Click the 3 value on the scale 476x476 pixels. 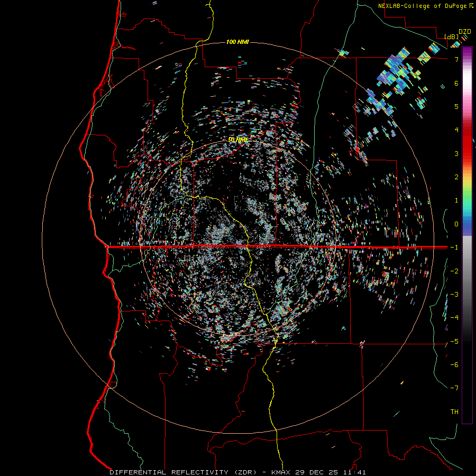click(x=456, y=153)
